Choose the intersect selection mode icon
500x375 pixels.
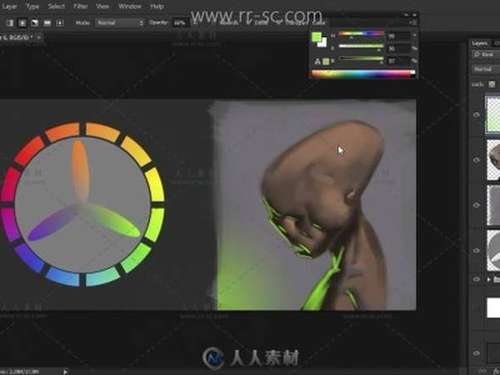tap(47, 23)
